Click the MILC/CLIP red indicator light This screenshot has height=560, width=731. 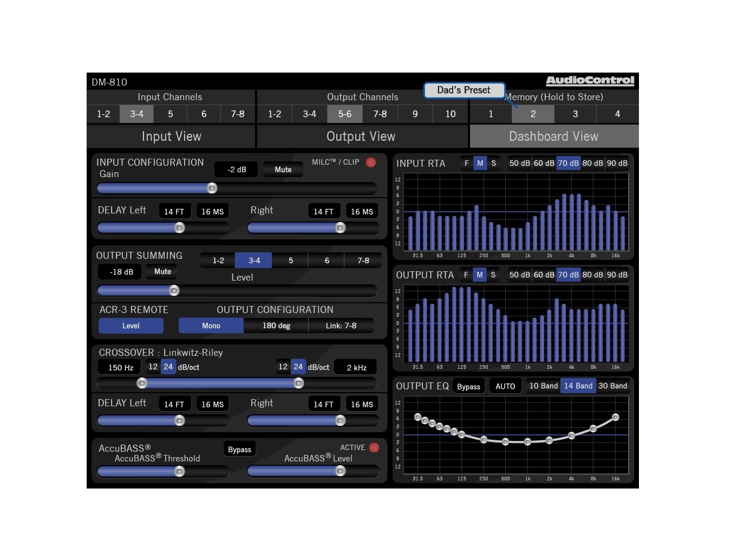click(x=371, y=162)
